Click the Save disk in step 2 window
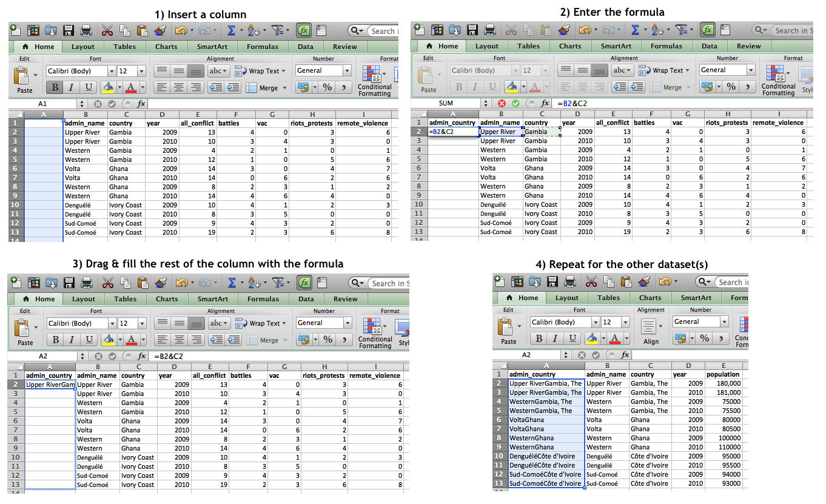826x504 pixels. coord(472,29)
